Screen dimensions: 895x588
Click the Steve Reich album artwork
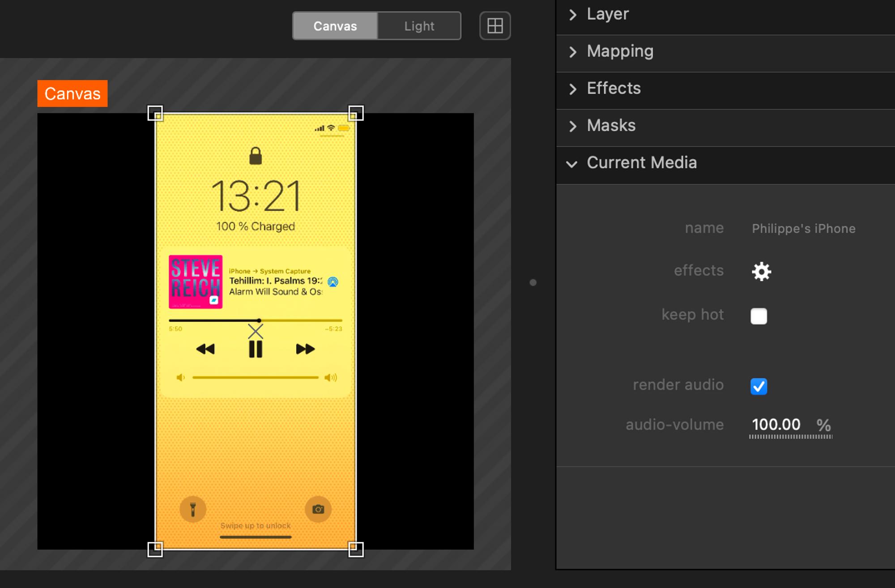[x=196, y=282]
